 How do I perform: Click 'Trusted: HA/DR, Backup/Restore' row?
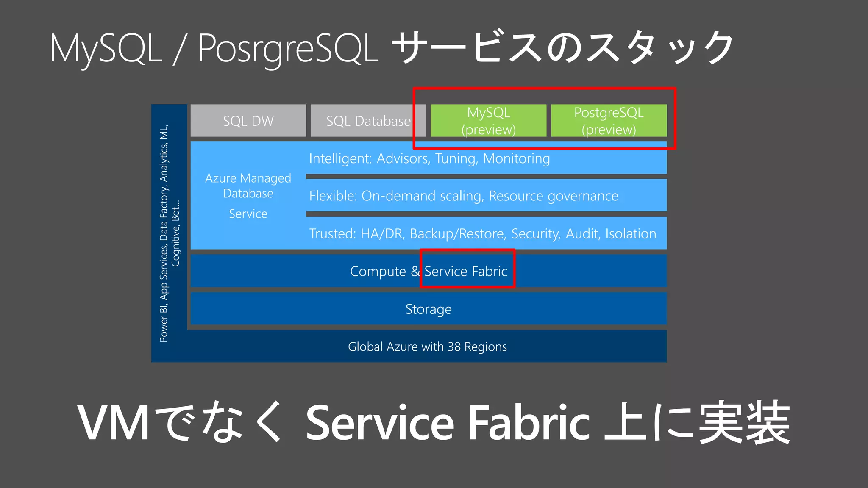click(486, 233)
